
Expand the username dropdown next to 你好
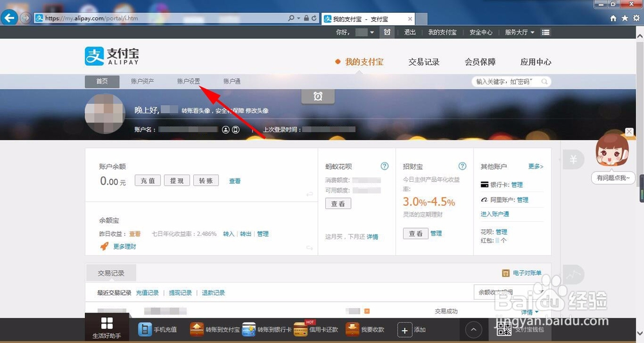pyautogui.click(x=372, y=32)
